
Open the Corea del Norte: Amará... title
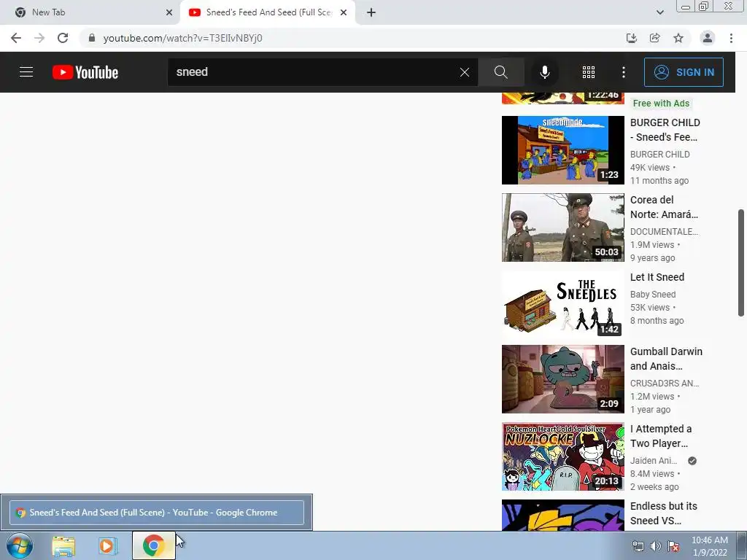click(664, 207)
